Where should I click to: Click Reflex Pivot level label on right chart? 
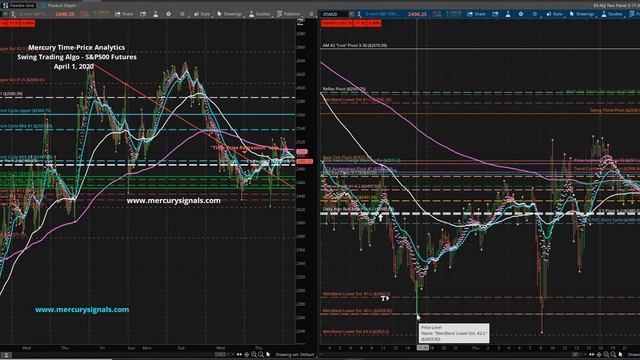[x=344, y=89]
